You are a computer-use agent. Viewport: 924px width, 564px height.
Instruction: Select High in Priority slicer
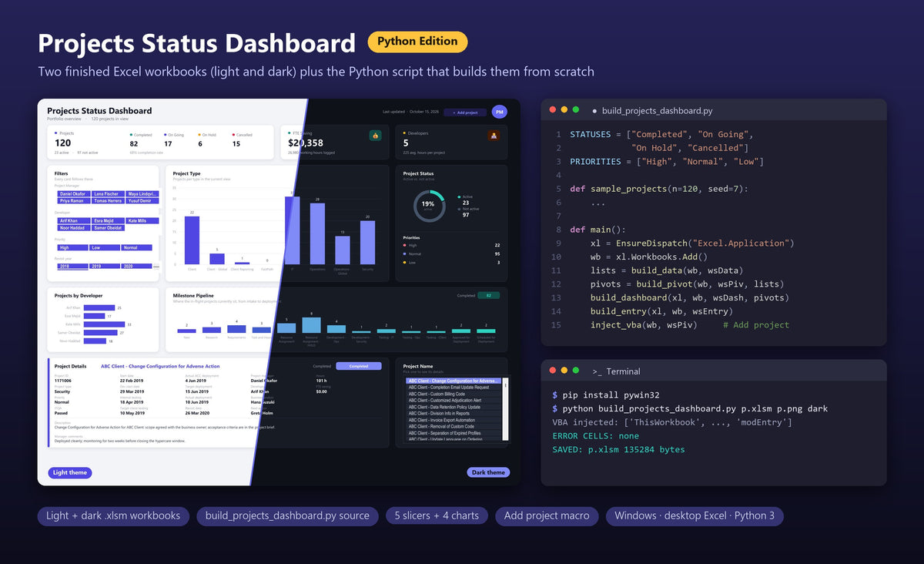point(72,247)
